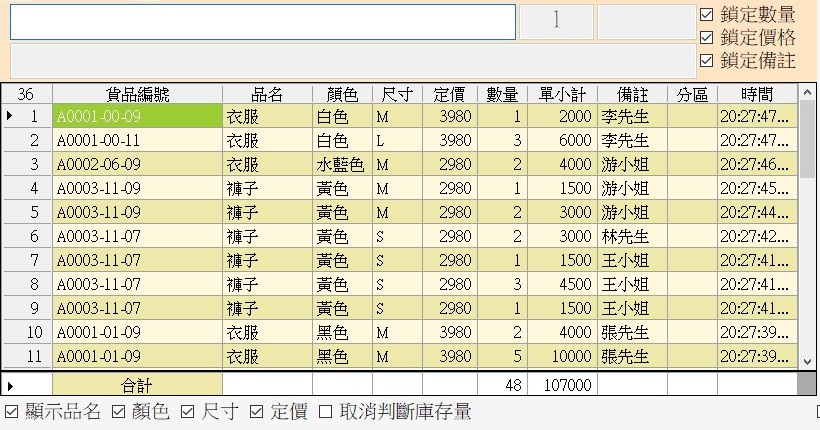Viewport: 820px width, 430px height.
Task: Click the 合計 total row arrow indicator
Action: click(10, 384)
